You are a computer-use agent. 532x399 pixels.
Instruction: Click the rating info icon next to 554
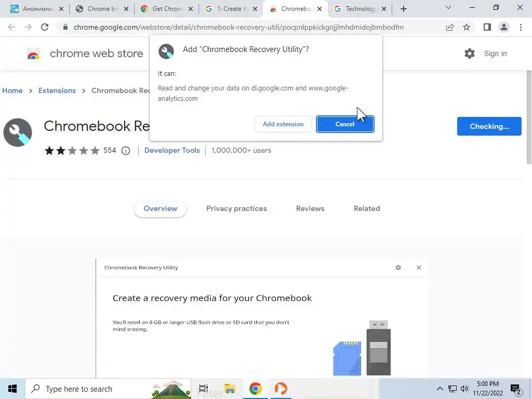pyautogui.click(x=126, y=151)
